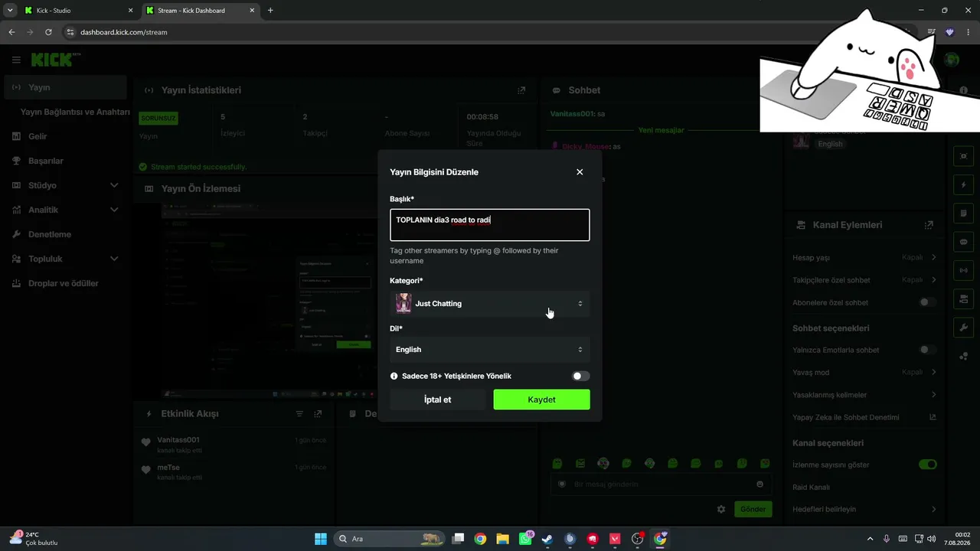Click the three dots icon in right rail
This screenshot has width=980, height=551.
(963, 356)
